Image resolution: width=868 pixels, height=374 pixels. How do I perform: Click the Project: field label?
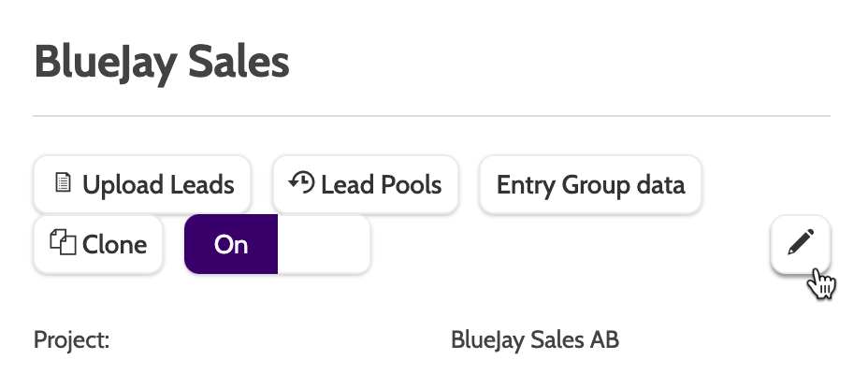click(x=72, y=338)
